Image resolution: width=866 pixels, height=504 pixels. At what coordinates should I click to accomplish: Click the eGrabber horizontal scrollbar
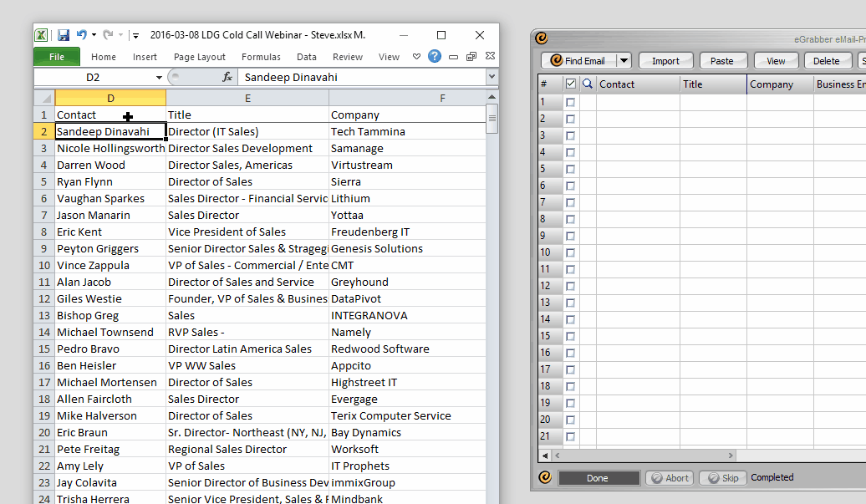pyautogui.click(x=644, y=456)
